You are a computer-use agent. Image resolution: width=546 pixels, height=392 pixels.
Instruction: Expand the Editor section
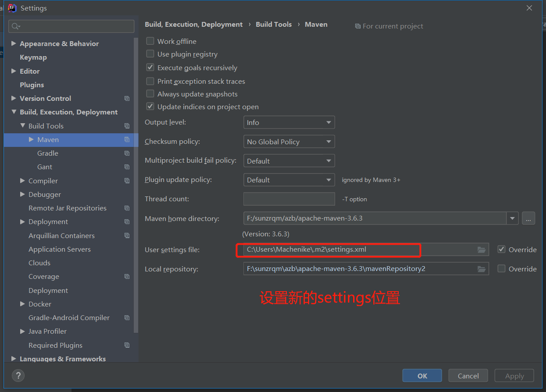[14, 71]
